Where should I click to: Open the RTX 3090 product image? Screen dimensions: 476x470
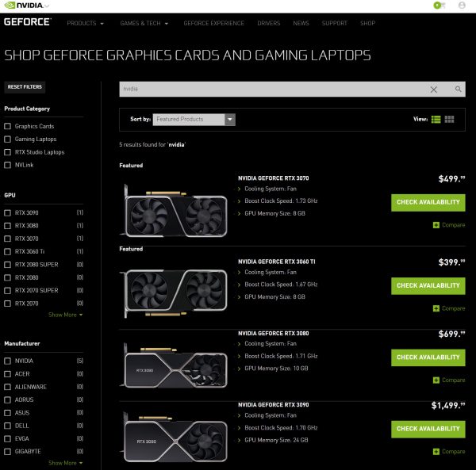[x=175, y=437]
